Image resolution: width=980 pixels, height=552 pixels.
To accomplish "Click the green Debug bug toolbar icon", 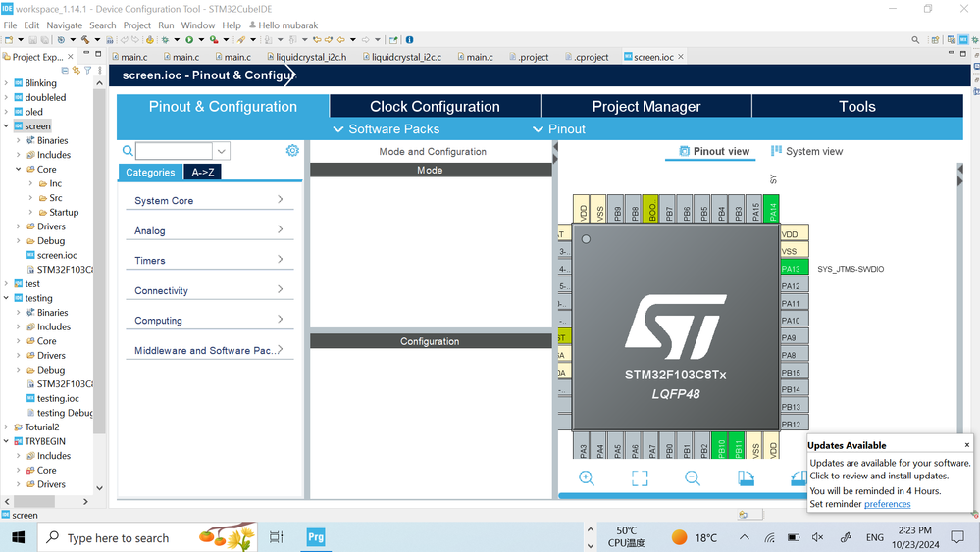I will 165,39.
